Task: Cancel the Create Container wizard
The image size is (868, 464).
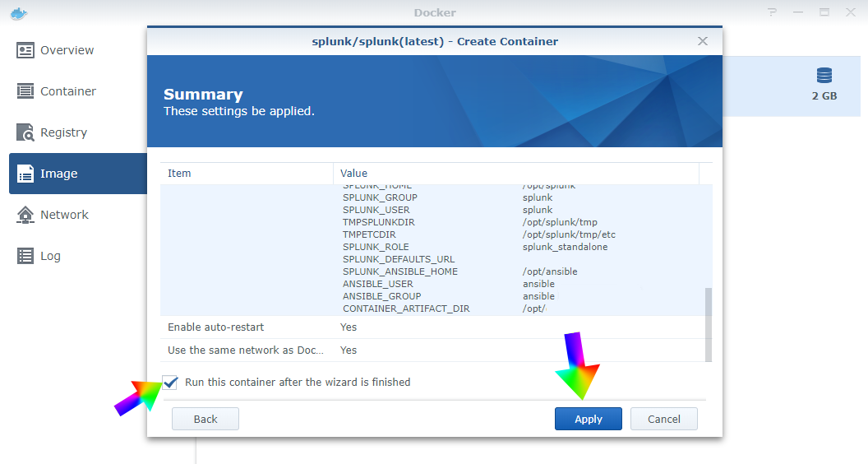Action: (x=663, y=419)
